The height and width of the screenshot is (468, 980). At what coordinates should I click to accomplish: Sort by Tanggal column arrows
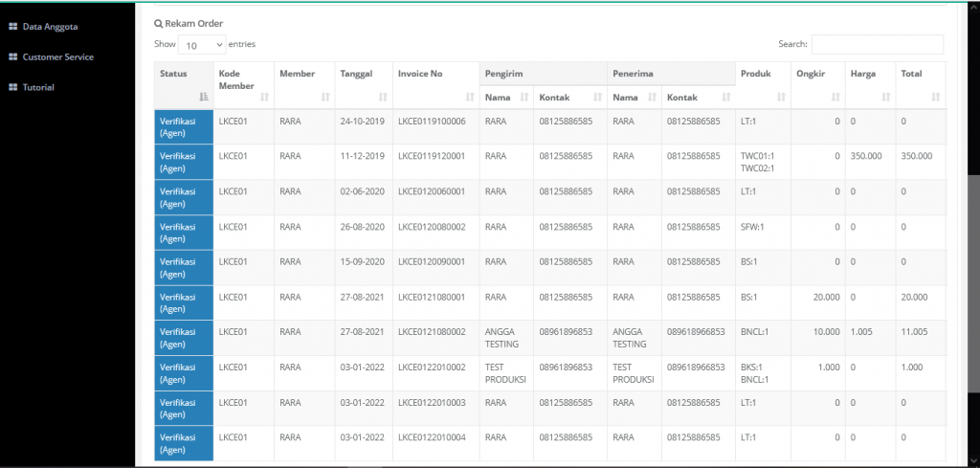click(383, 97)
